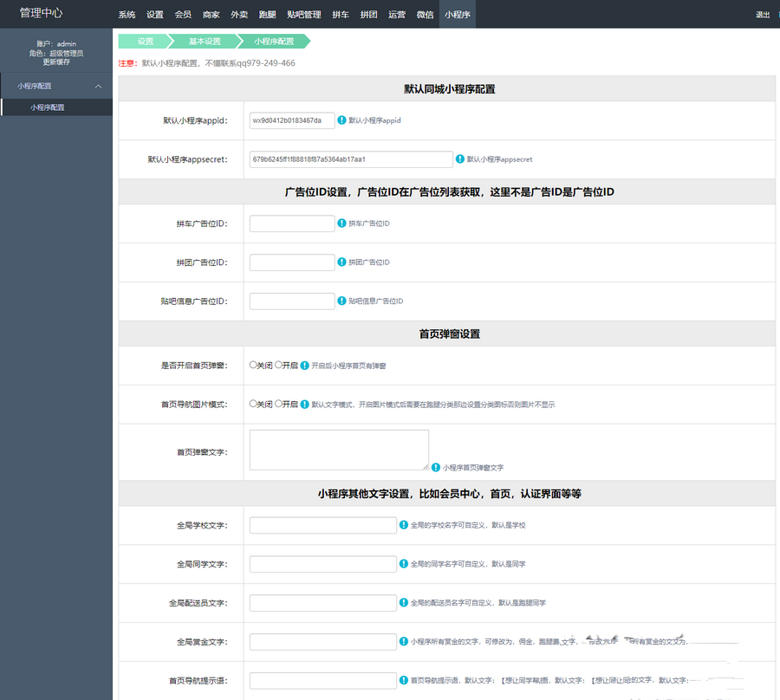Click info icon in 首页导航图片模式 row
Image resolution: width=780 pixels, height=700 pixels.
[x=305, y=405]
